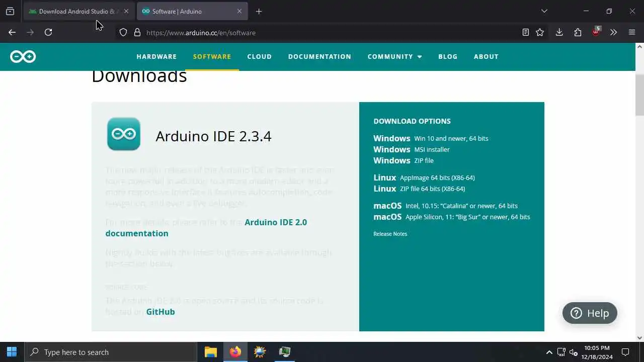This screenshot has width=644, height=362.
Task: Open Firefox downloads panel
Action: pos(559,32)
